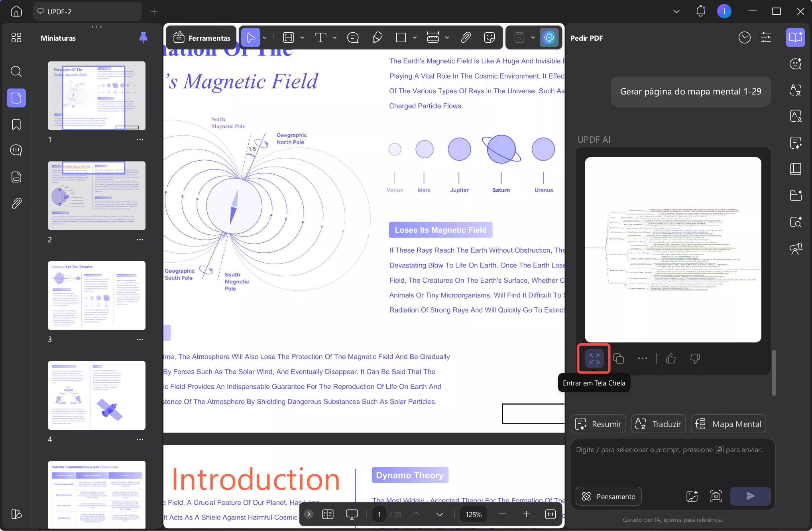
Task: Click the Mapa Mental button
Action: tap(728, 424)
